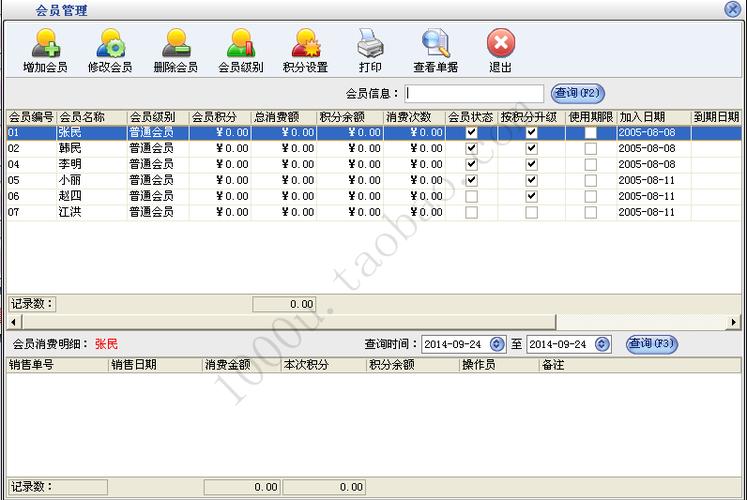This screenshot has width=747, height=500.
Task: Click the horizontal scrollbar right arrow
Action: click(734, 322)
